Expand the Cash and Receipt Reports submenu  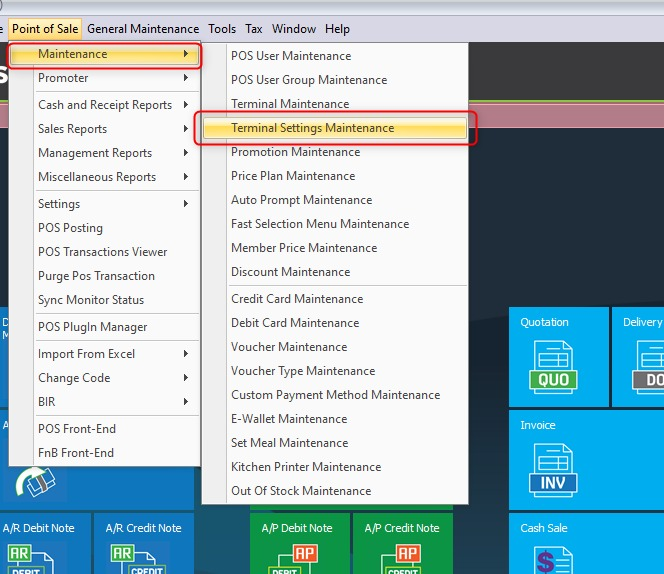pos(105,105)
